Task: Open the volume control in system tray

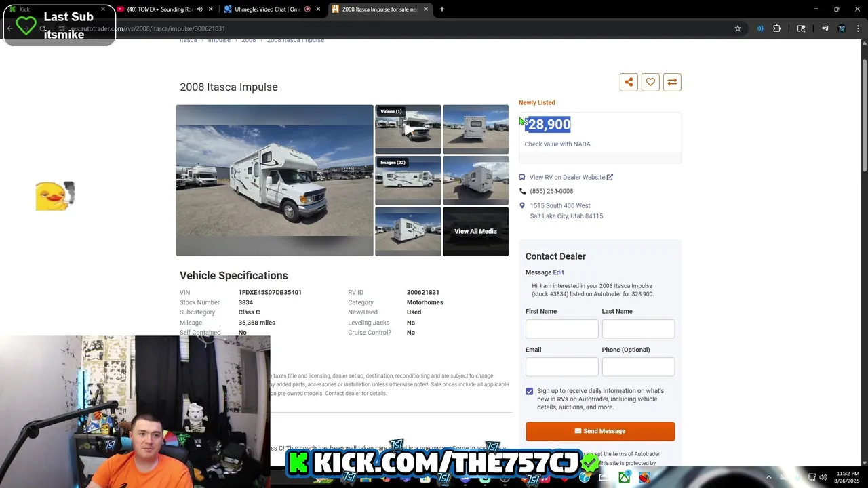Action: click(823, 478)
